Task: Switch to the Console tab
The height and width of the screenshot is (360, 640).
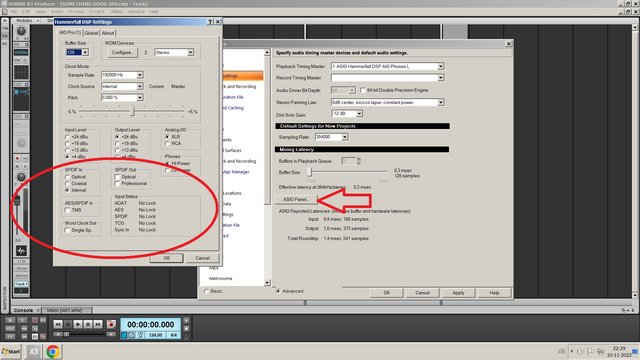Action: 23,310
